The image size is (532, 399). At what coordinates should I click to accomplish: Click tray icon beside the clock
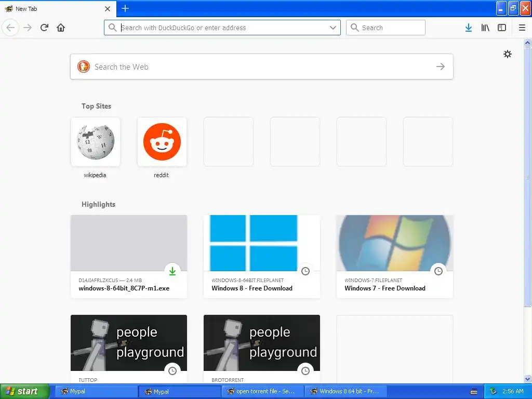494,391
